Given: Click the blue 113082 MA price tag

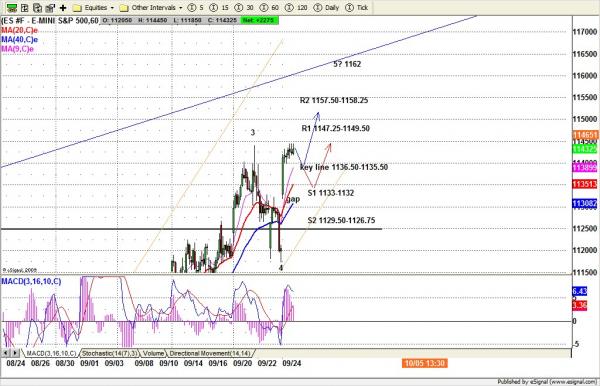Looking at the screenshot, I should tap(585, 204).
